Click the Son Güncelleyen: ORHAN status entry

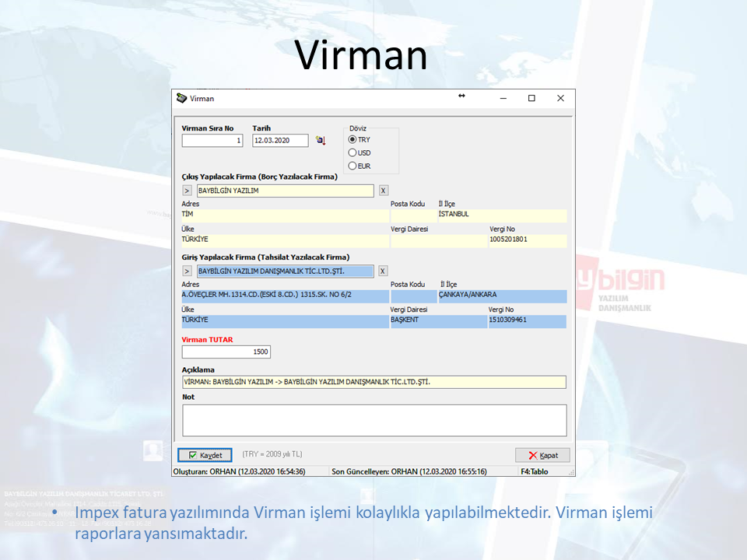409,471
